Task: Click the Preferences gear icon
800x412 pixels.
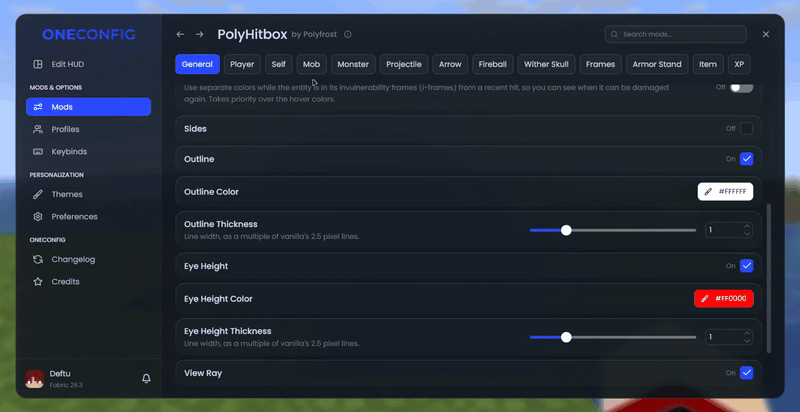Action: pyautogui.click(x=38, y=217)
